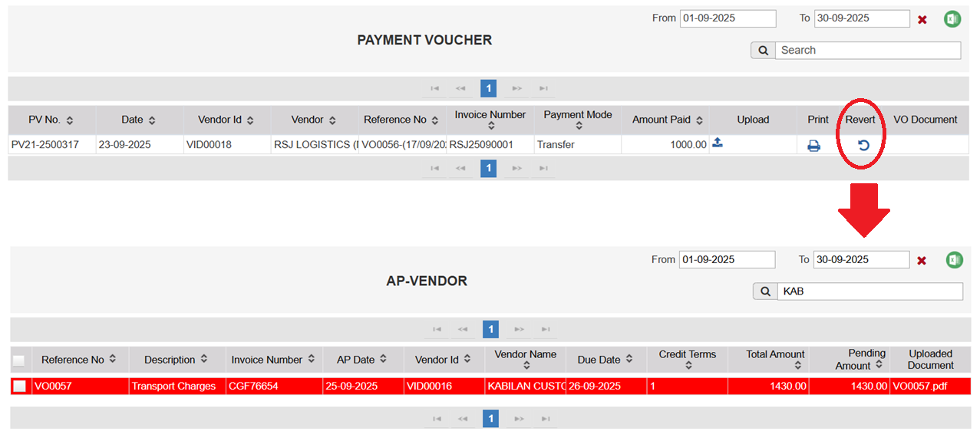This screenshot has height=431, width=980.
Task: Go to first page below the Payment Voucher table
Action: [434, 169]
